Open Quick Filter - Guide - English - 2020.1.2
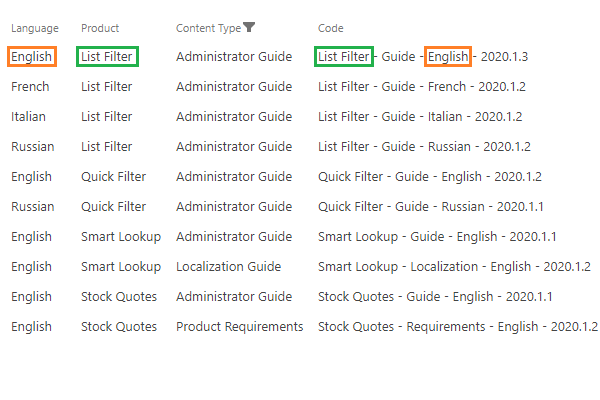The width and height of the screenshot is (600, 400). click(x=430, y=176)
